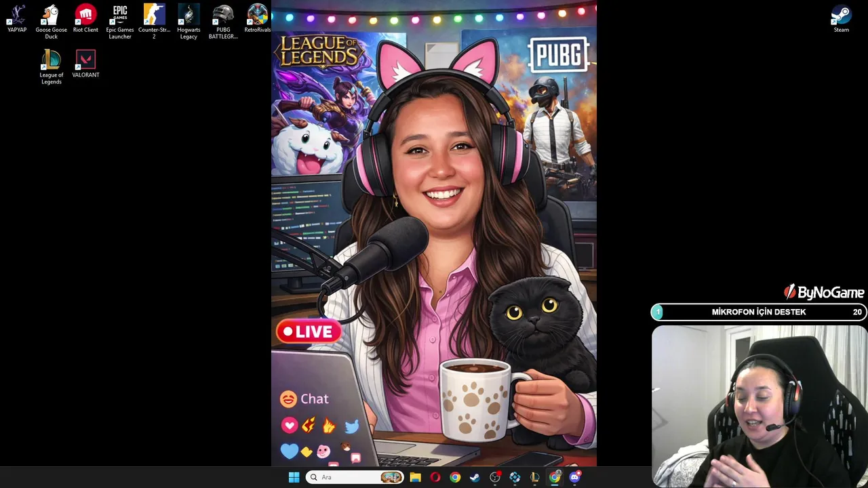Open the Epic Games Launcher shortcut
This screenshot has height=488, width=868.
(120, 22)
